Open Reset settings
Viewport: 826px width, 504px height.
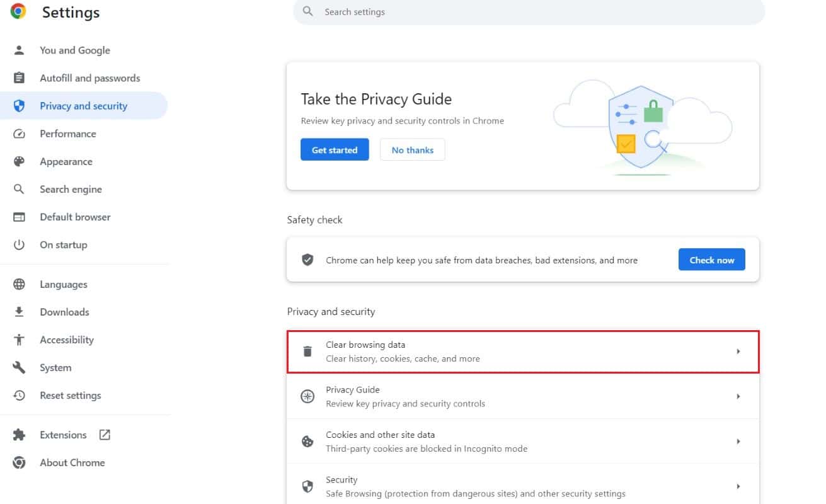[x=71, y=395]
